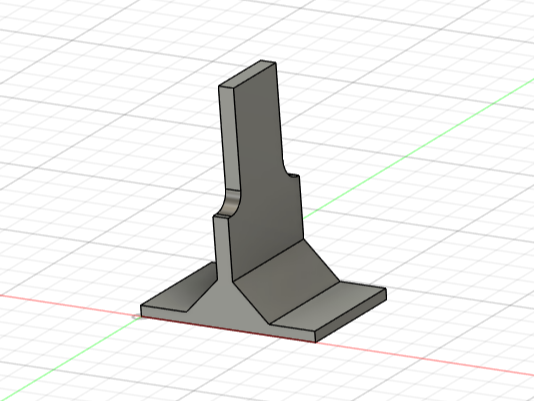Select the origin point at base's left corner
534x401 pixels.
point(137,317)
